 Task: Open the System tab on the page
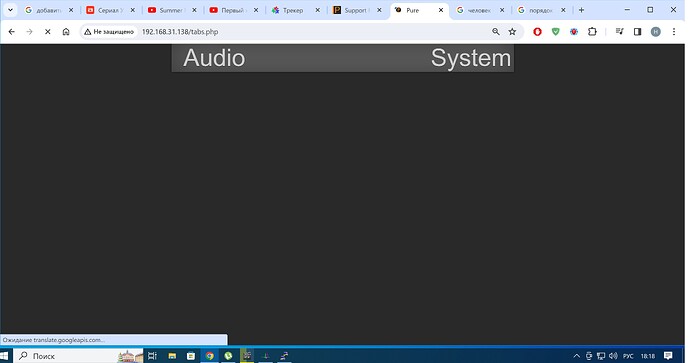471,58
